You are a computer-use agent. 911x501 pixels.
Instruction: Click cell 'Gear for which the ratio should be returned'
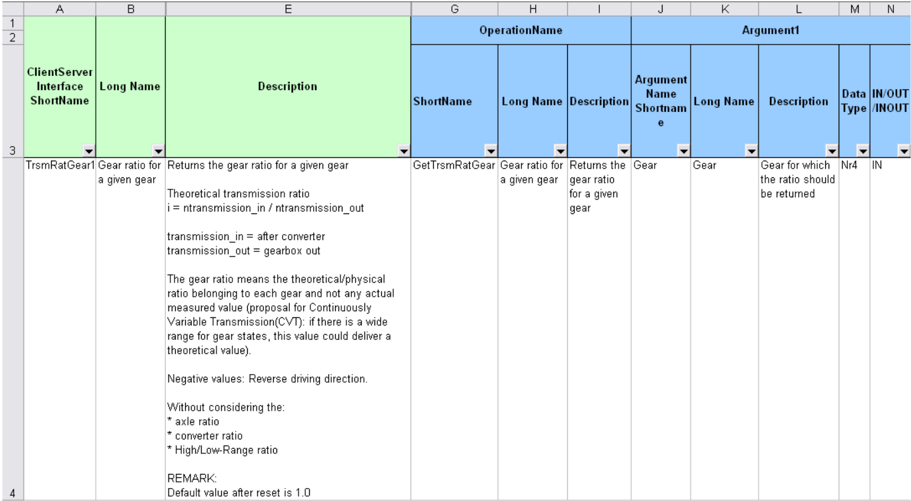coord(799,329)
